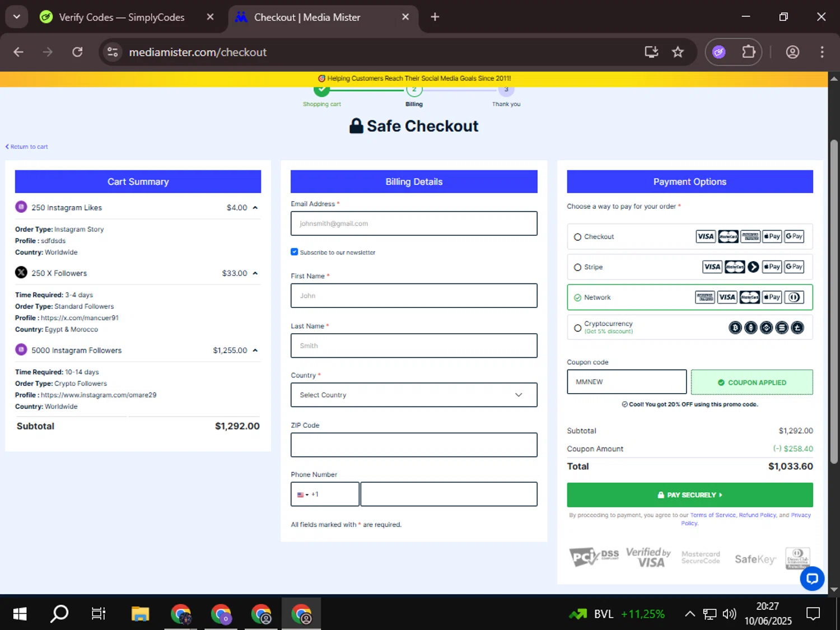
Task: Click the Phone Number input field
Action: pyautogui.click(x=449, y=494)
